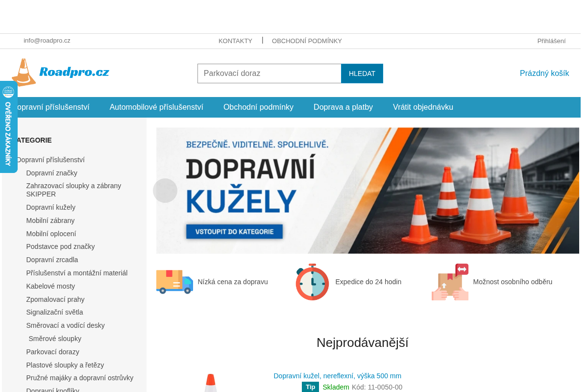
Task: Click the Nejprodávanější section heading
Action: pos(363,343)
